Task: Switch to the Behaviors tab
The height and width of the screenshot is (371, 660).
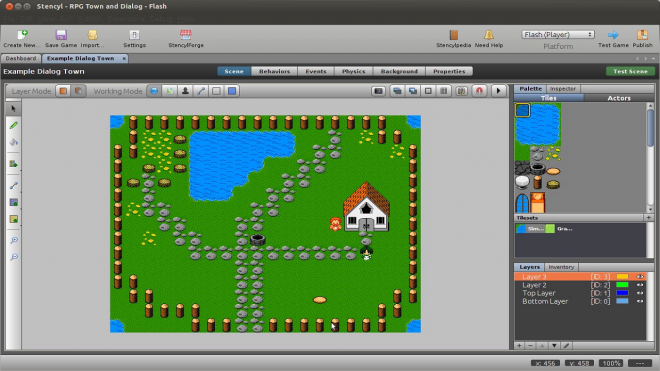Action: 274,71
